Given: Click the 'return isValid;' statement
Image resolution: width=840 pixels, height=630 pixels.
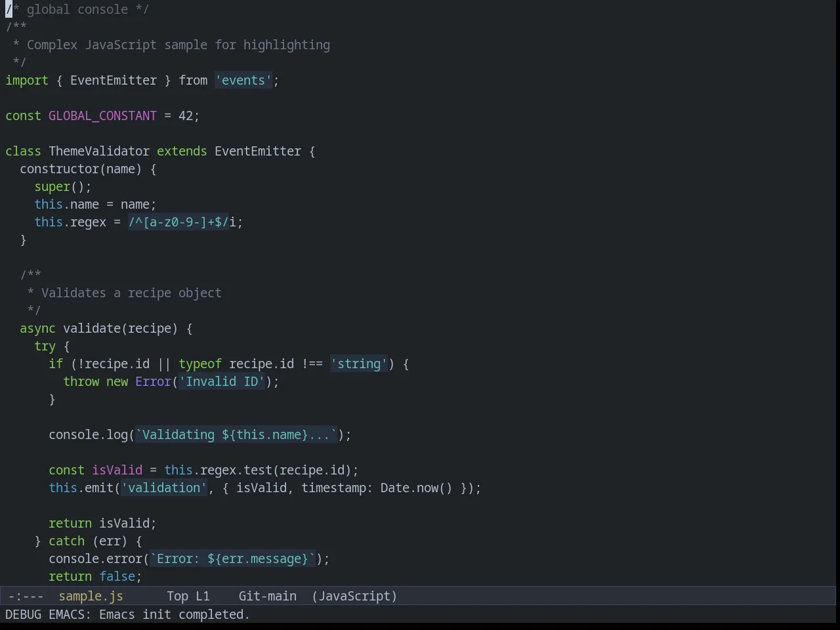Looking at the screenshot, I should tap(102, 523).
